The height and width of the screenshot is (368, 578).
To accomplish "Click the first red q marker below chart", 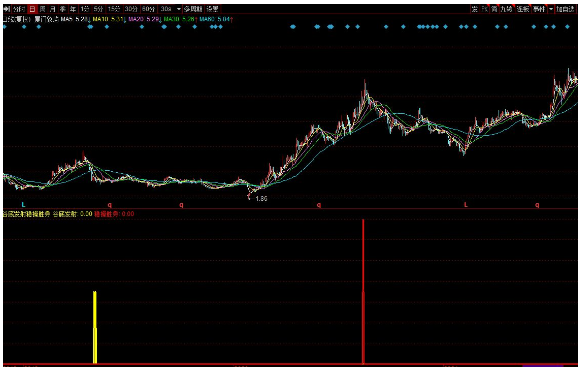I will click(x=109, y=205).
